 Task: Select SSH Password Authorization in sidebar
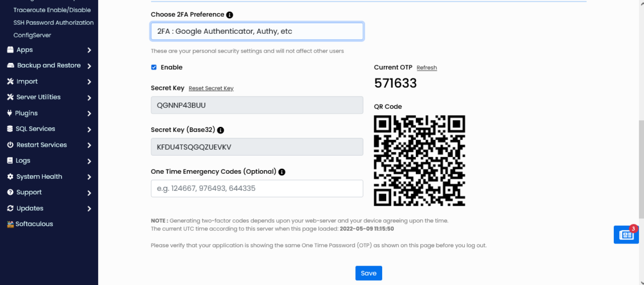(53, 23)
